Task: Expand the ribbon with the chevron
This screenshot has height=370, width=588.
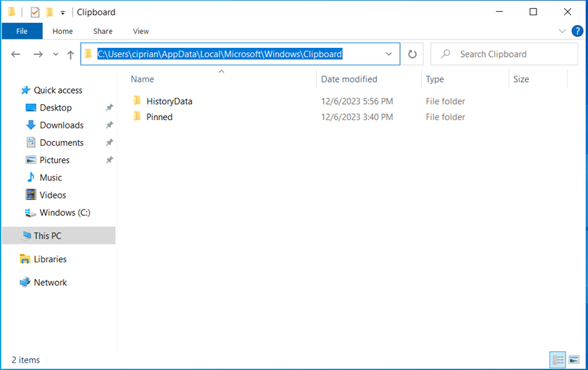Action: [x=562, y=31]
